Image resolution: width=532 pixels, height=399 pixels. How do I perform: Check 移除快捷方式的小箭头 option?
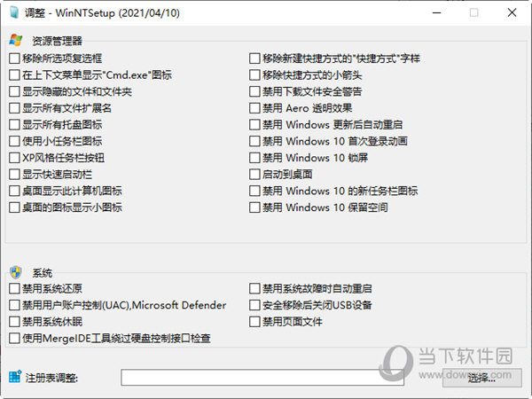[x=254, y=75]
